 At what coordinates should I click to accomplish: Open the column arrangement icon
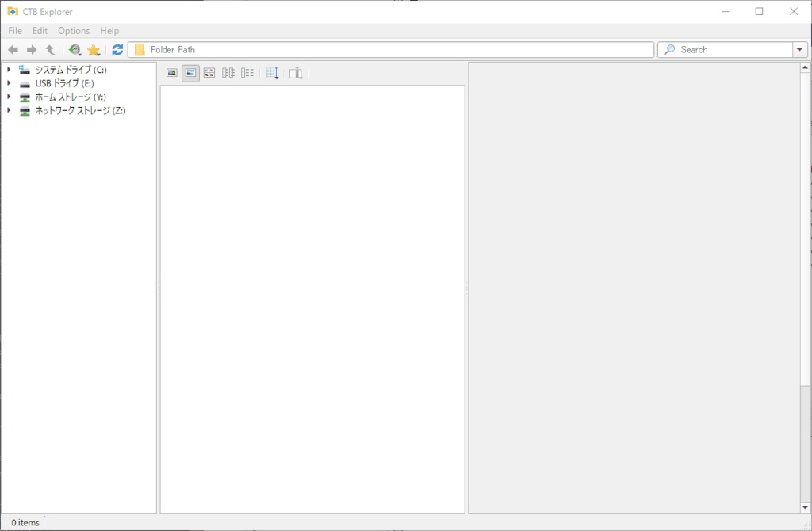pos(296,73)
